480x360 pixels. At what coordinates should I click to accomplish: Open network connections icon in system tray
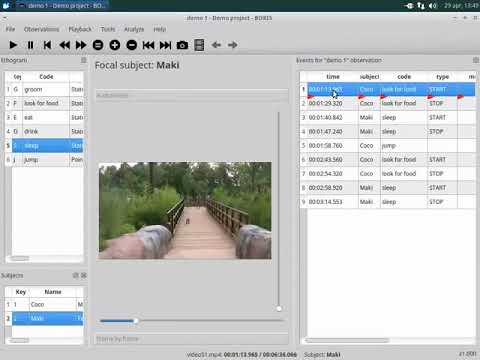(421, 6)
